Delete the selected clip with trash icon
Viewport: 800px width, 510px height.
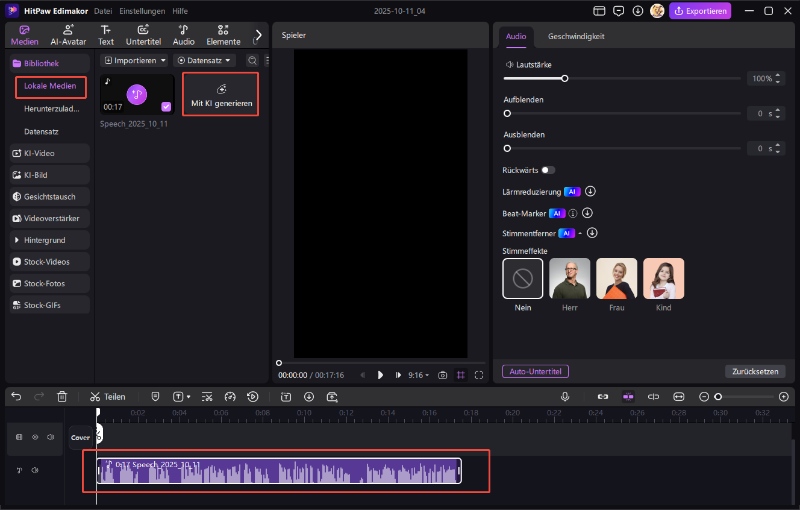[62, 396]
